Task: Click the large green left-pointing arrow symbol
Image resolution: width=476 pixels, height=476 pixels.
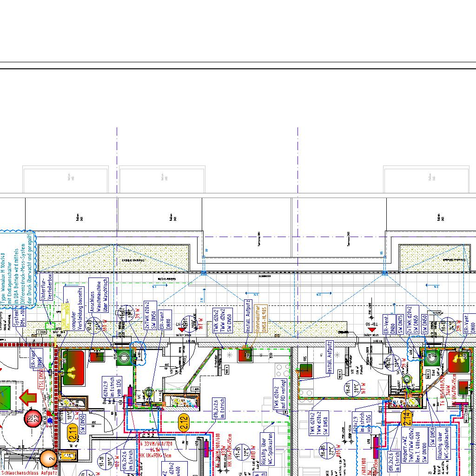Action: (x=28, y=397)
